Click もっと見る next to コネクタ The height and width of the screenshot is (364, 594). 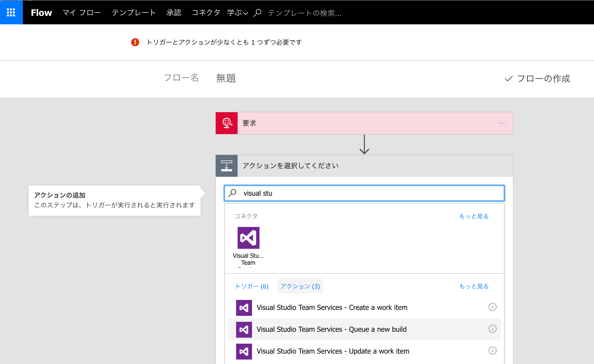474,216
